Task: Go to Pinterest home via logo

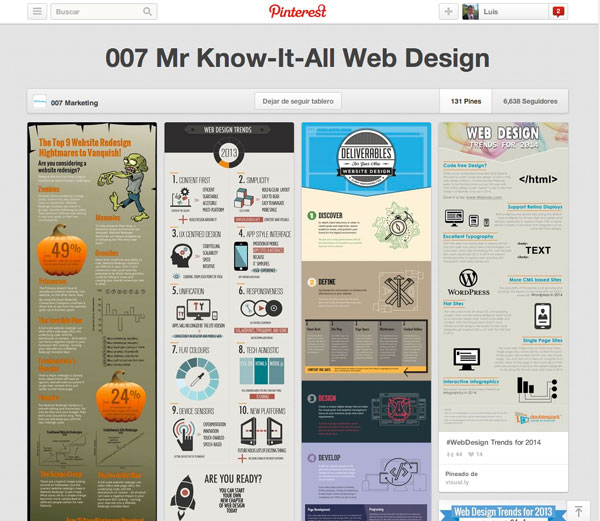Action: coord(298,11)
